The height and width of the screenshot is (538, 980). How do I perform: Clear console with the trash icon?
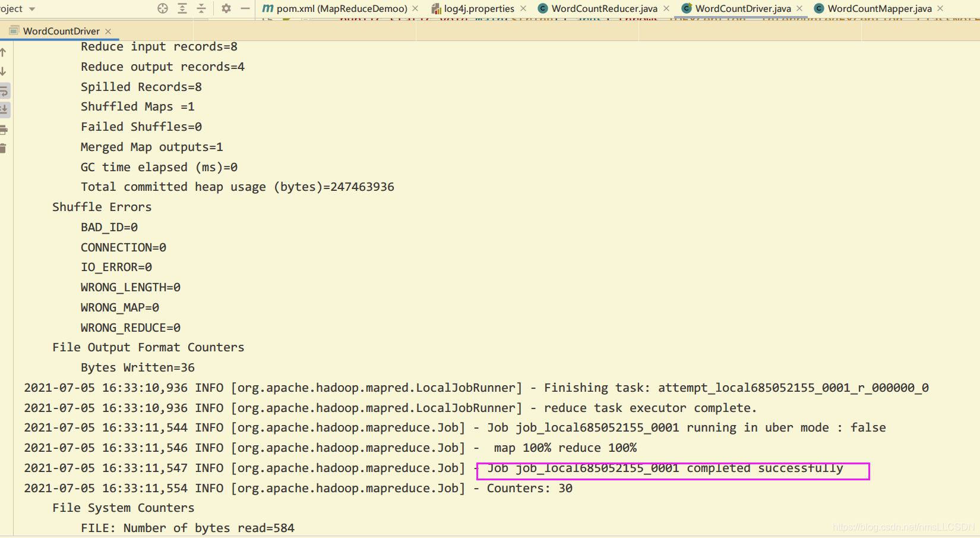(3, 148)
